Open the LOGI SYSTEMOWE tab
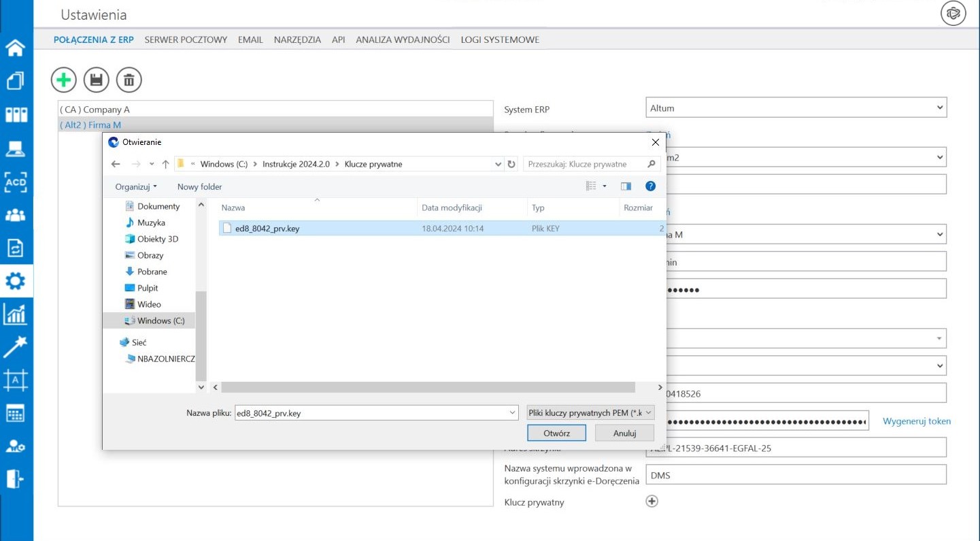The height and width of the screenshot is (541, 980). (x=500, y=39)
